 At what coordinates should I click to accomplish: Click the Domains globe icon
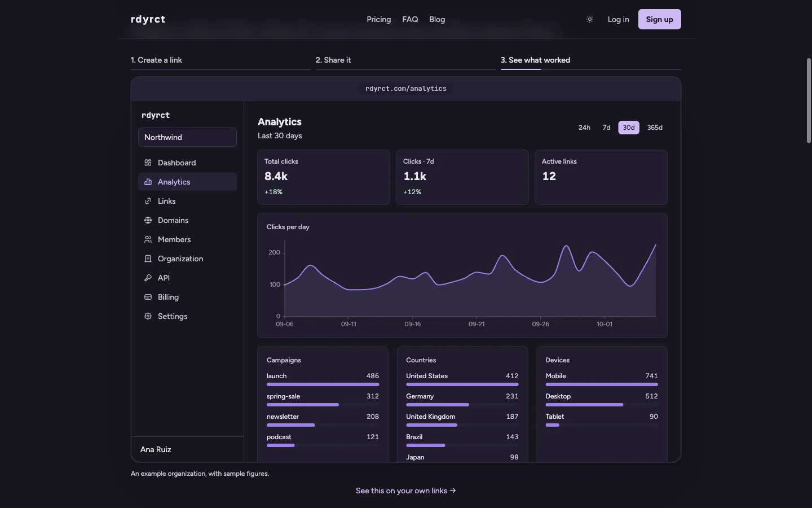pyautogui.click(x=148, y=220)
